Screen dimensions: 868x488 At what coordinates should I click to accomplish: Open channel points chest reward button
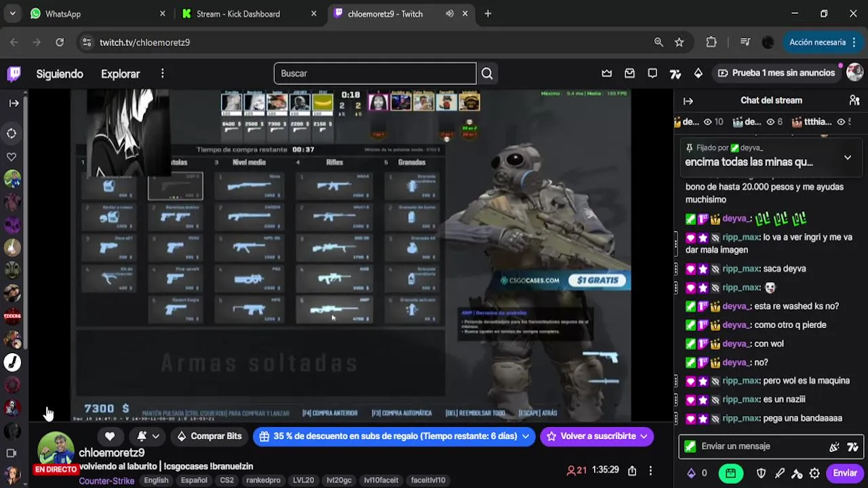click(x=730, y=473)
